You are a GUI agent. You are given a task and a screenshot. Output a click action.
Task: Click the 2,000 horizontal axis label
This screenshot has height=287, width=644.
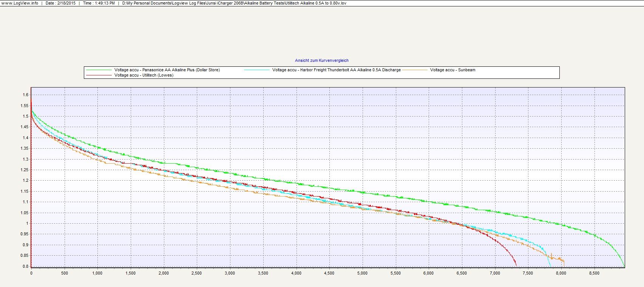164,273
